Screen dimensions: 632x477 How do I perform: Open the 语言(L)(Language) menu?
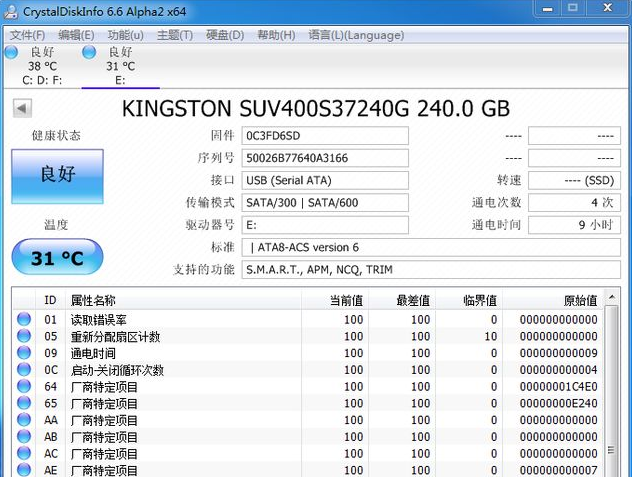point(356,35)
